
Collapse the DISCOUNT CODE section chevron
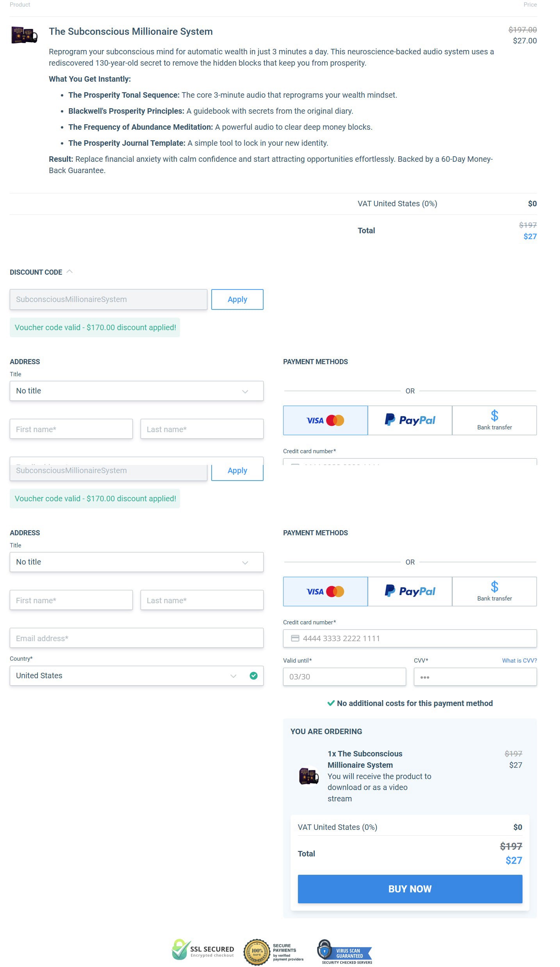tap(70, 272)
